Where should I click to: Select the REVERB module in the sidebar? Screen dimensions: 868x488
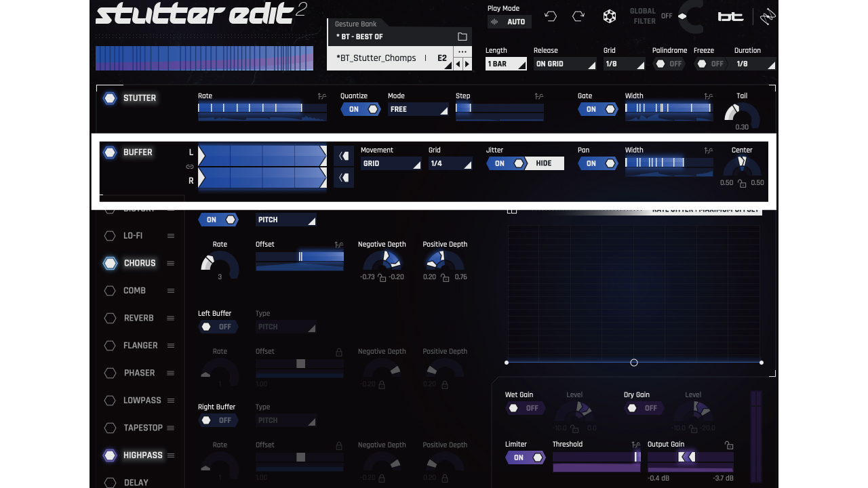point(138,318)
